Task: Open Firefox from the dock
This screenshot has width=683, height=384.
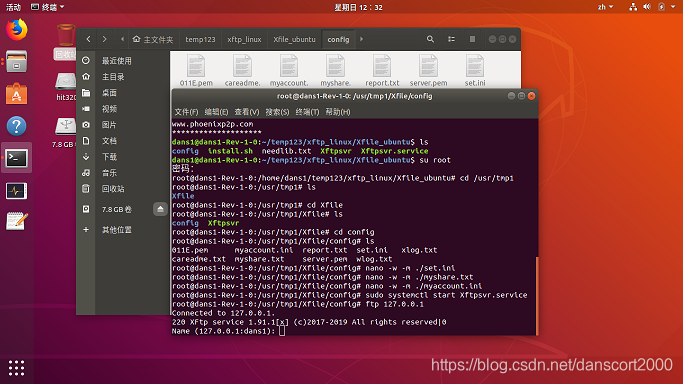Action: coord(17,30)
